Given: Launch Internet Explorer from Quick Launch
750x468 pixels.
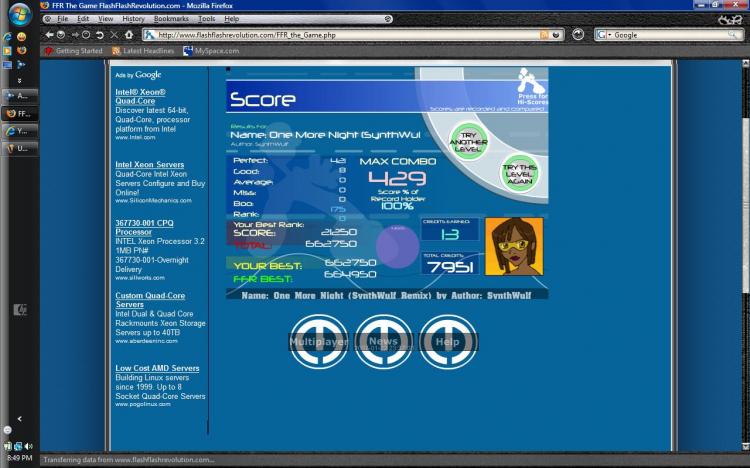Looking at the screenshot, I should (x=7, y=37).
